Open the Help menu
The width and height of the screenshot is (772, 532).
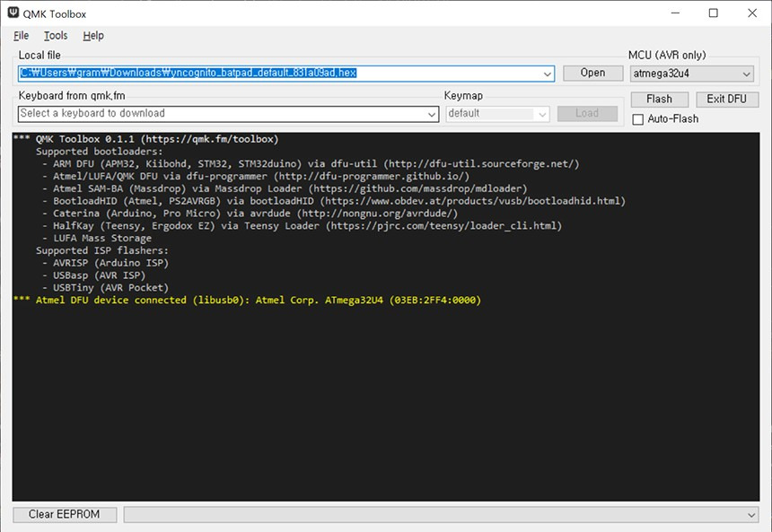click(93, 35)
